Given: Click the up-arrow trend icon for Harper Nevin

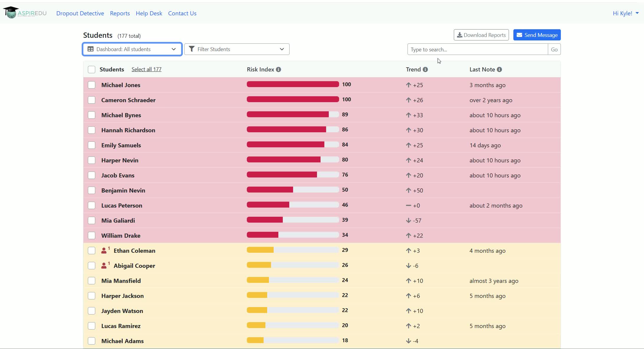Looking at the screenshot, I should tap(408, 160).
